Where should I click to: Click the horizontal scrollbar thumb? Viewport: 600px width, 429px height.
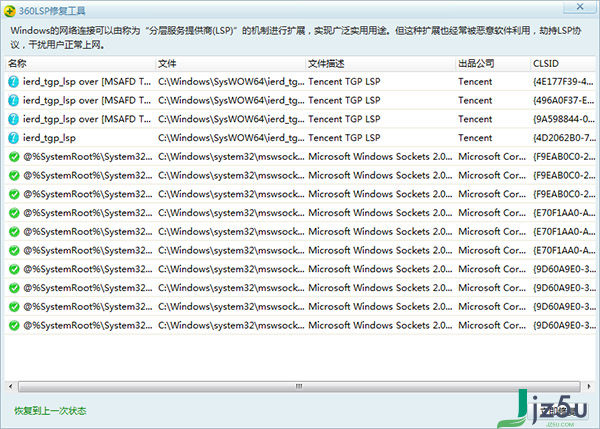(299, 387)
